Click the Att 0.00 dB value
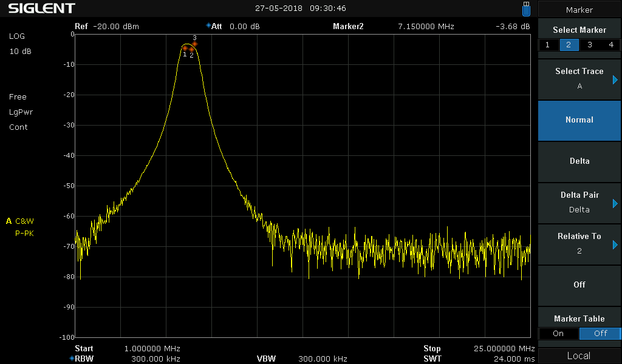The image size is (622, 364). coord(244,27)
